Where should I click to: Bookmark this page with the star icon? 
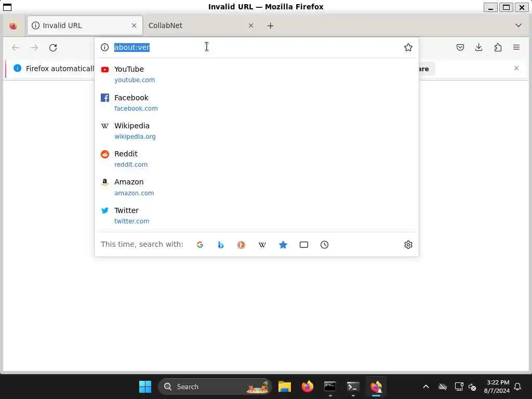tap(408, 47)
